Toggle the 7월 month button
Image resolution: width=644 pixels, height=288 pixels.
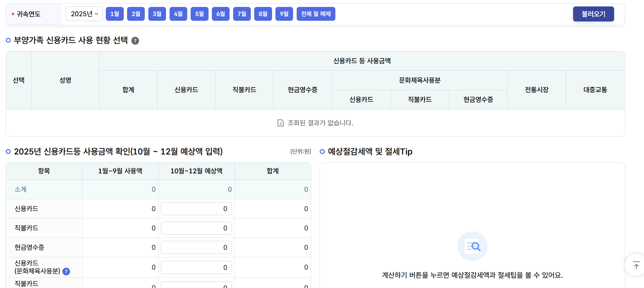[x=242, y=14]
